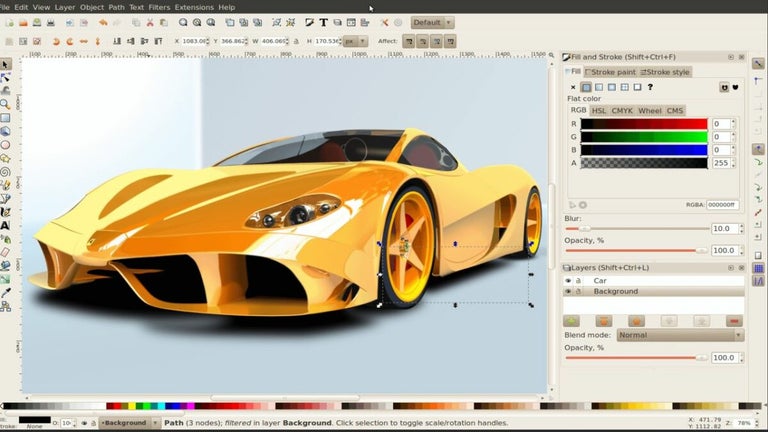
Task: Click the Cut scissors icon
Action: (x=150, y=23)
